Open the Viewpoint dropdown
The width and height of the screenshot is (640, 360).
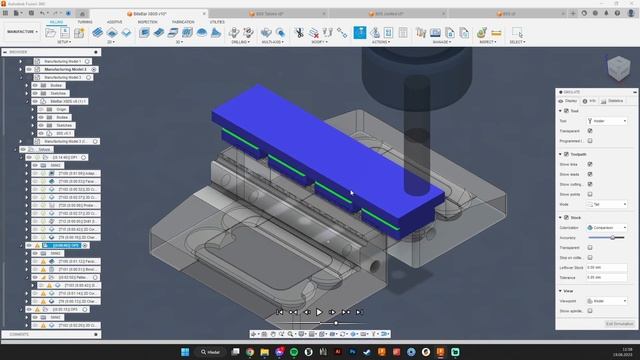pos(607,301)
